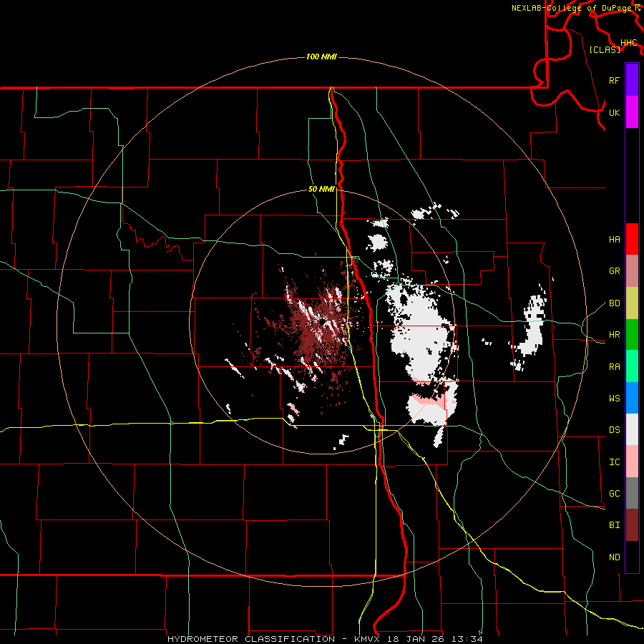This screenshot has height=644, width=644.
Task: Click the HR green legend swatch
Action: [x=632, y=334]
